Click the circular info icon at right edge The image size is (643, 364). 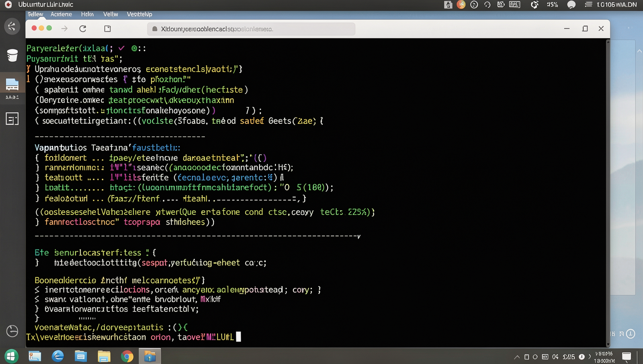pyautogui.click(x=631, y=333)
